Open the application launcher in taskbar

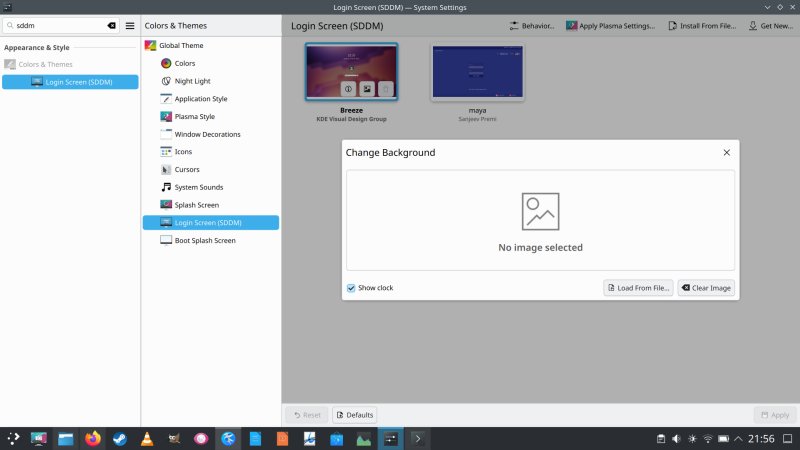(x=13, y=439)
